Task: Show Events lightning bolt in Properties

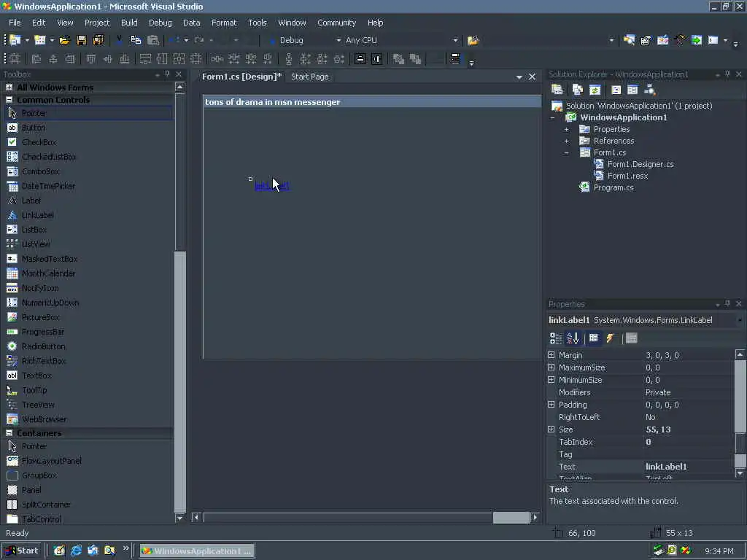Action: tap(611, 338)
